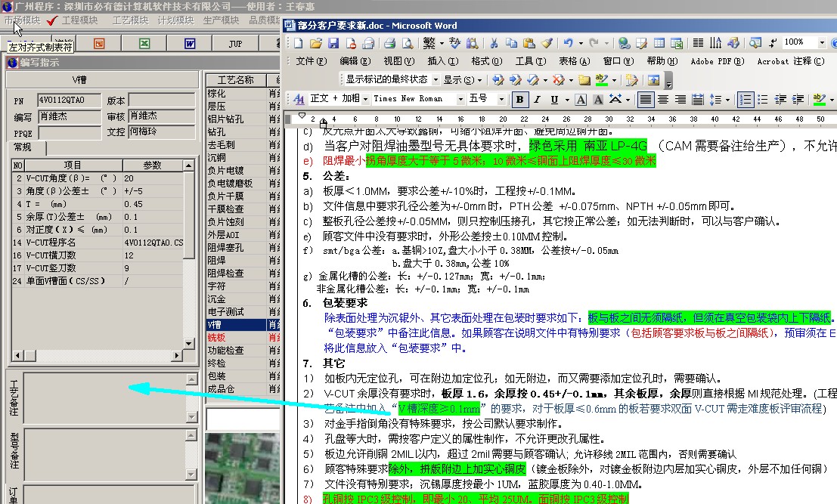Toggle left alignment button

click(x=646, y=99)
